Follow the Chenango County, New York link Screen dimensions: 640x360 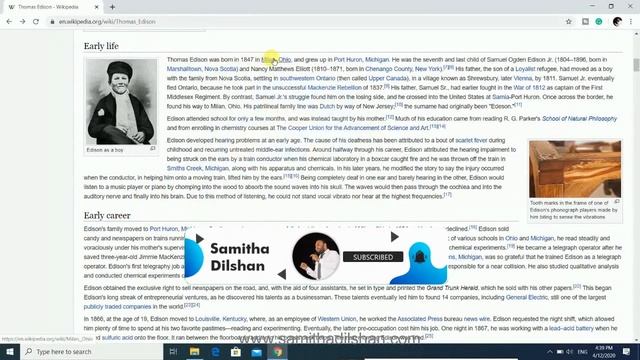tap(403, 69)
